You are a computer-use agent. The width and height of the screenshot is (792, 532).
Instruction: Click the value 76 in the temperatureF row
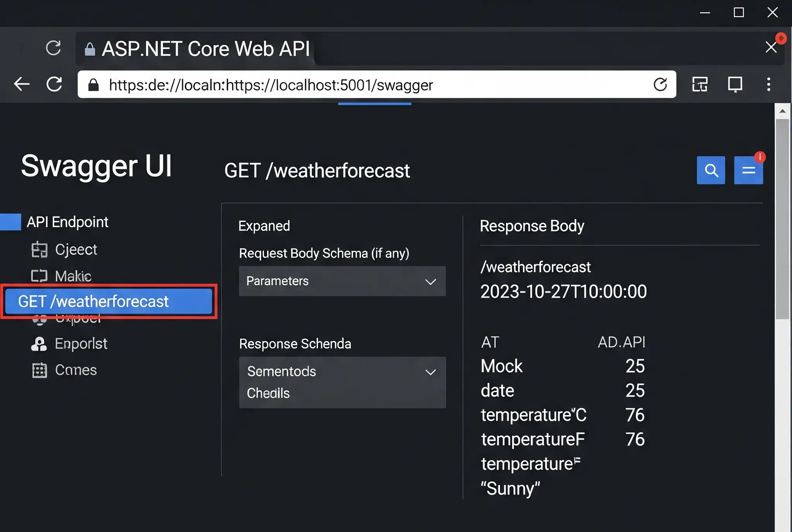tap(635, 440)
